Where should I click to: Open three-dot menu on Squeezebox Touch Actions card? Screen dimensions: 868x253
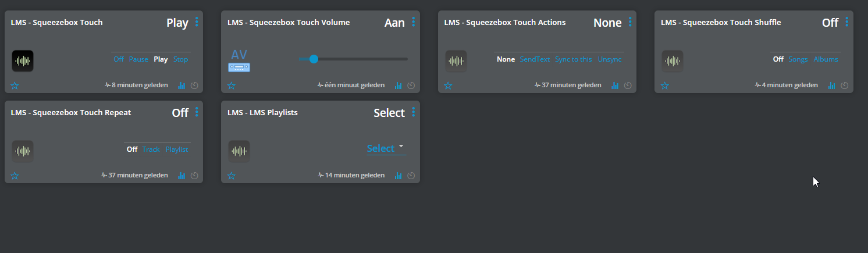(x=630, y=22)
